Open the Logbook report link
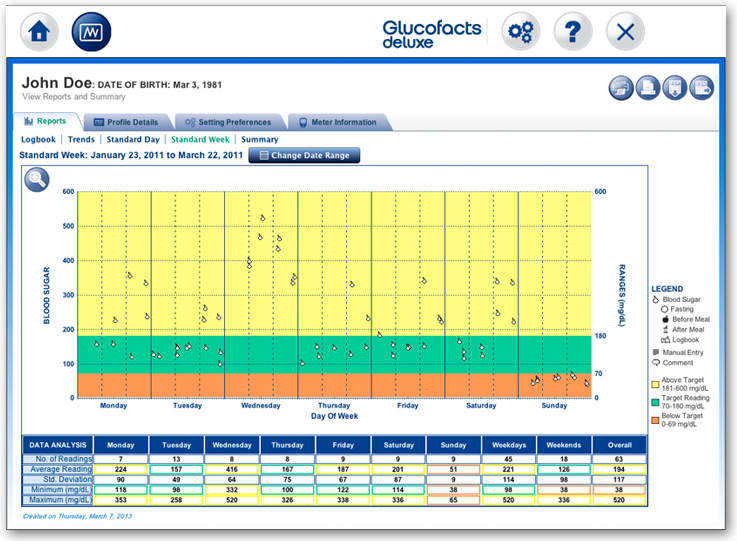 tap(38, 140)
